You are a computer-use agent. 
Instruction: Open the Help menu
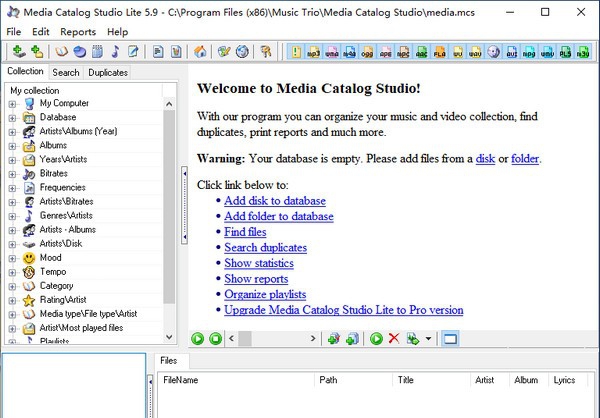click(x=117, y=32)
